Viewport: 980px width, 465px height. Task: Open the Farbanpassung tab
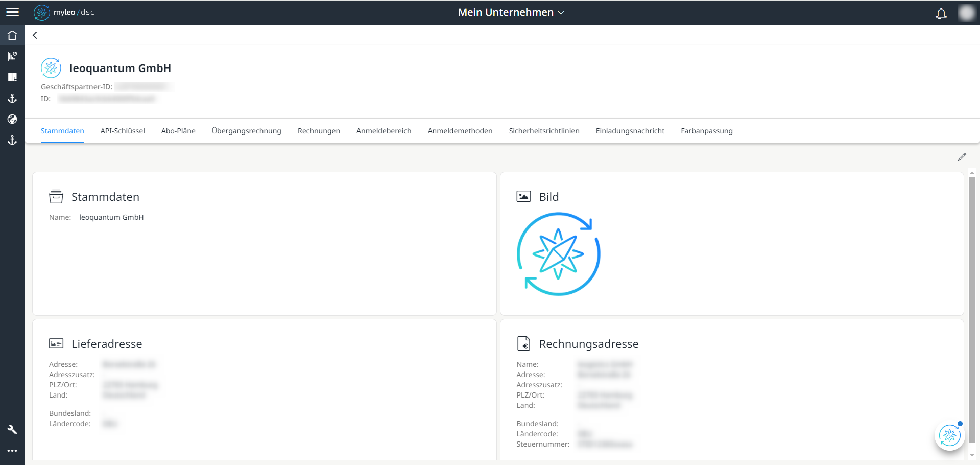coord(707,131)
